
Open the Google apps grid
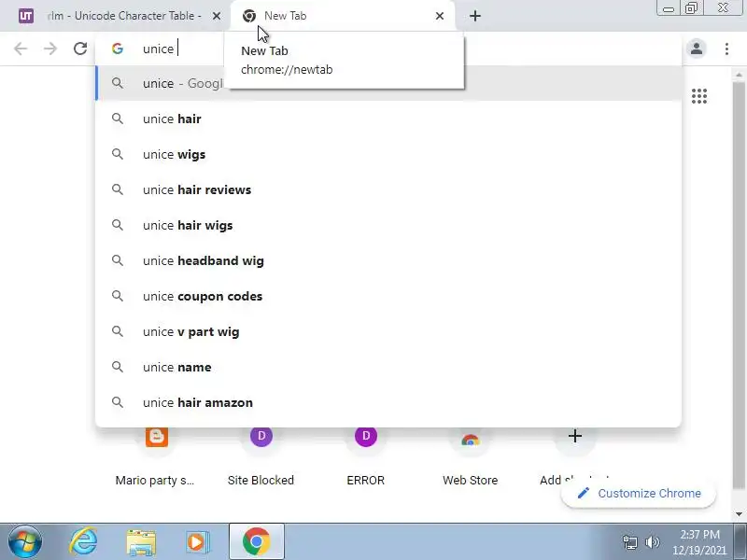[x=698, y=96]
